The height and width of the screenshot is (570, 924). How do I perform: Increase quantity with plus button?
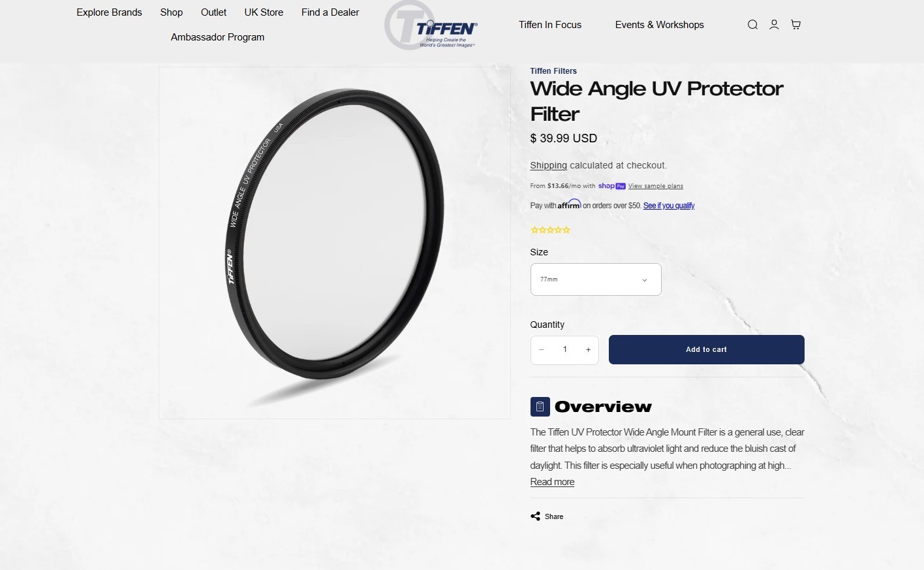tap(588, 350)
